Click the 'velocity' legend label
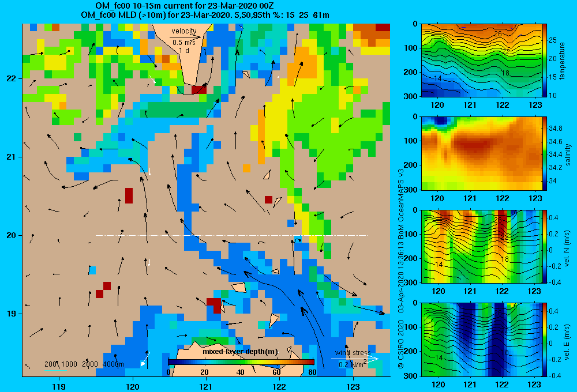 point(184,31)
